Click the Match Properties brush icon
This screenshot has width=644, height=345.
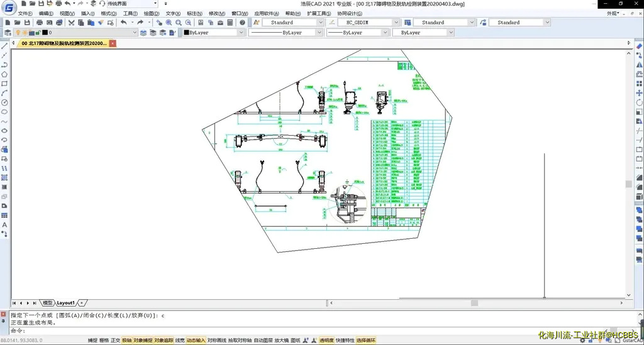pos(101,23)
